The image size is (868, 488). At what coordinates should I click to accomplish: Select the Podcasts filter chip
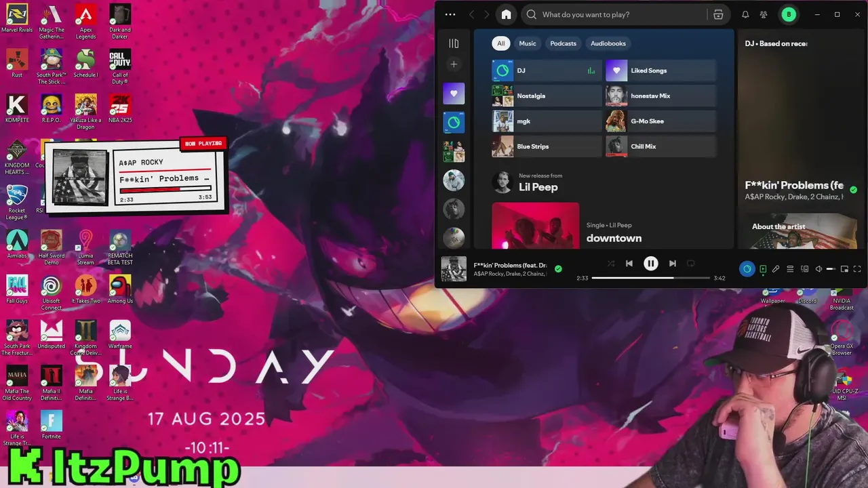563,43
